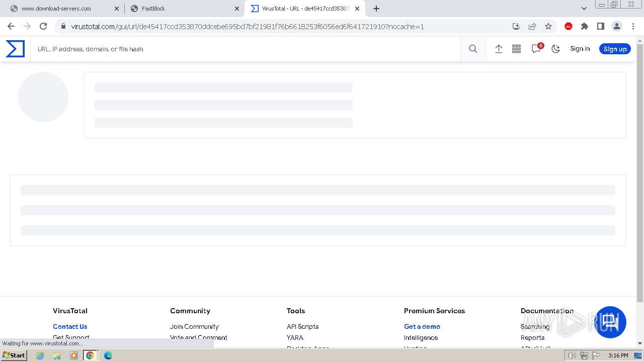Open the extensions puzzle icon

(x=585, y=26)
